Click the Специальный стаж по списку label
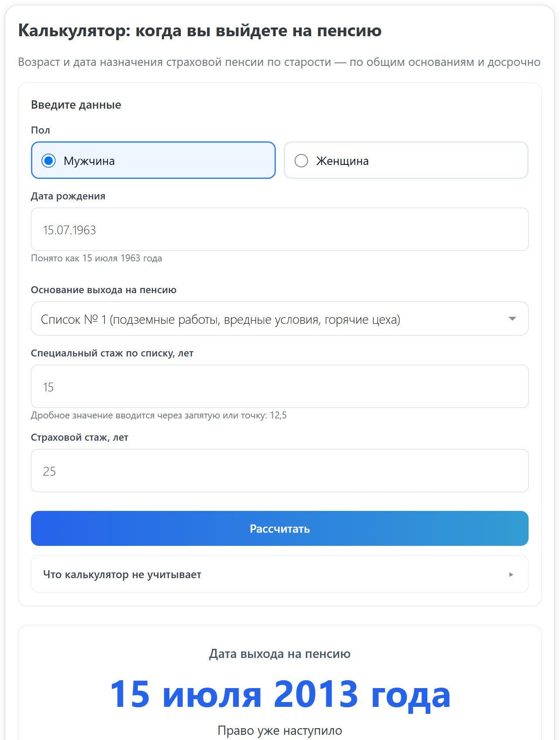Image resolution: width=560 pixels, height=740 pixels. (112, 353)
